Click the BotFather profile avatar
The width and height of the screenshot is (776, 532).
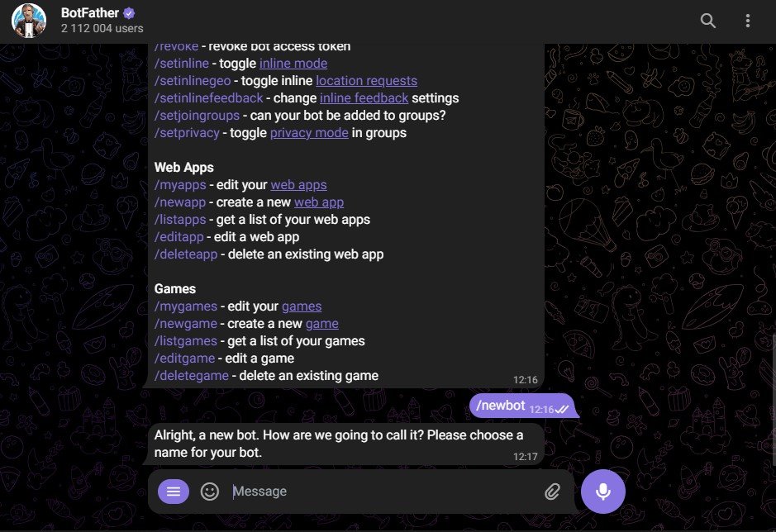pyautogui.click(x=29, y=21)
